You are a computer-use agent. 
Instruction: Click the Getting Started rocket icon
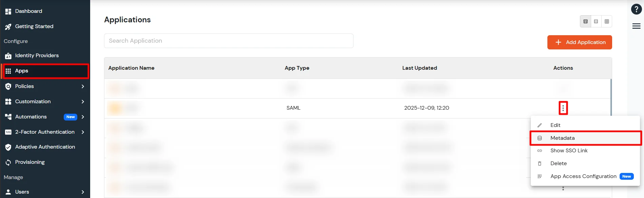click(x=8, y=26)
